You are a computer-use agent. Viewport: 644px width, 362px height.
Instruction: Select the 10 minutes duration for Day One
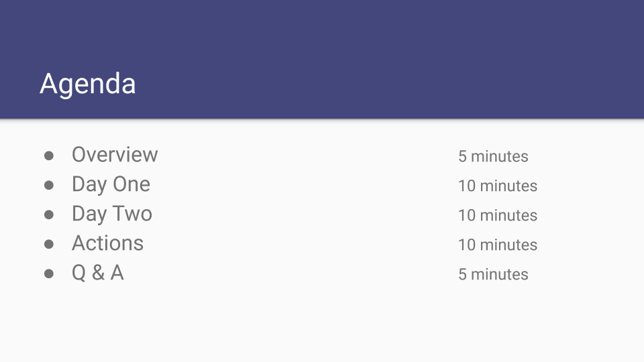(x=498, y=186)
